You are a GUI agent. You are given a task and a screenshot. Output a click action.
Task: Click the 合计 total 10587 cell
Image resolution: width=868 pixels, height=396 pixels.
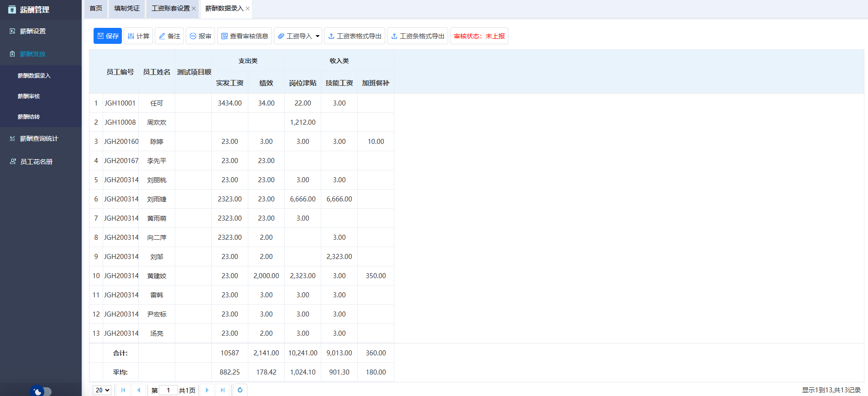[230, 353]
